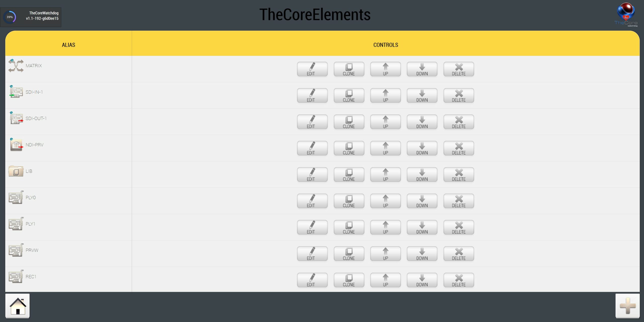This screenshot has width=644, height=322.
Task: Delete the PRVW element
Action: [459, 254]
